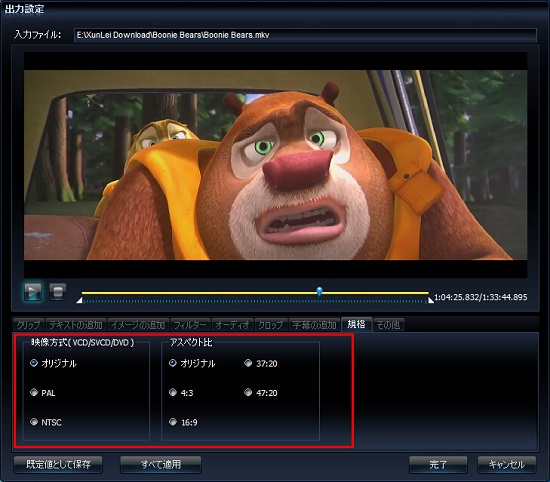Open the その他 tab
This screenshot has height=482, width=550.
389,325
